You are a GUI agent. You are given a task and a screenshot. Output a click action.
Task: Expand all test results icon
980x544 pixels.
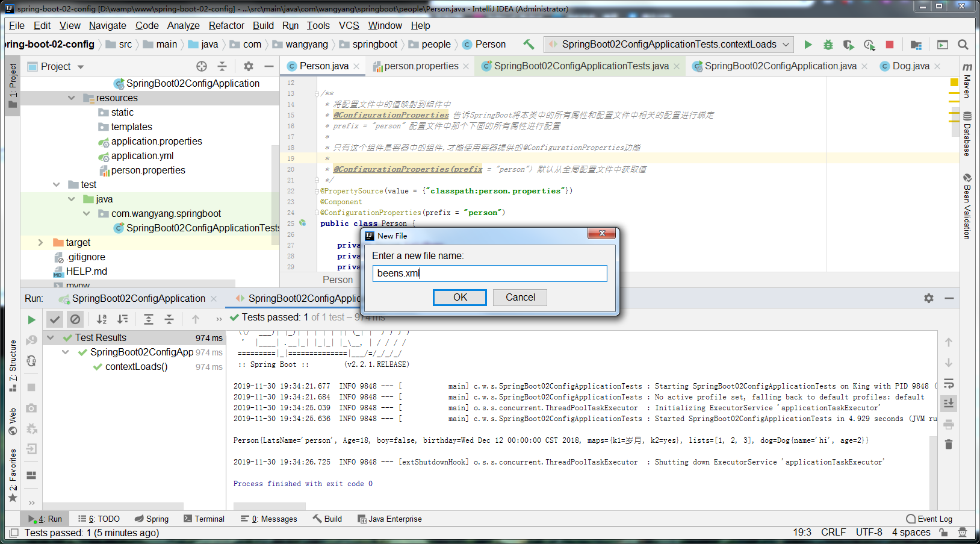click(149, 319)
